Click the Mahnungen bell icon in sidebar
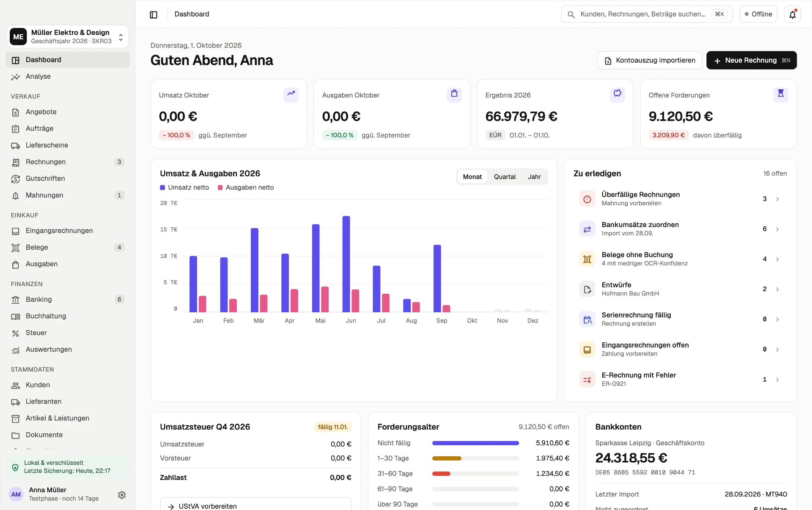The image size is (812, 510). coord(16,195)
